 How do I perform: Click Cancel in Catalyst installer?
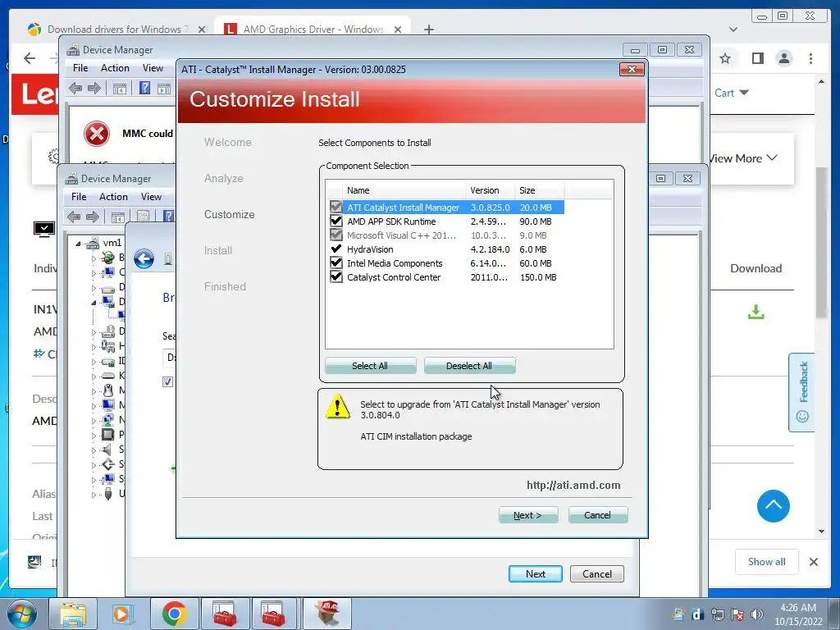pyautogui.click(x=597, y=515)
